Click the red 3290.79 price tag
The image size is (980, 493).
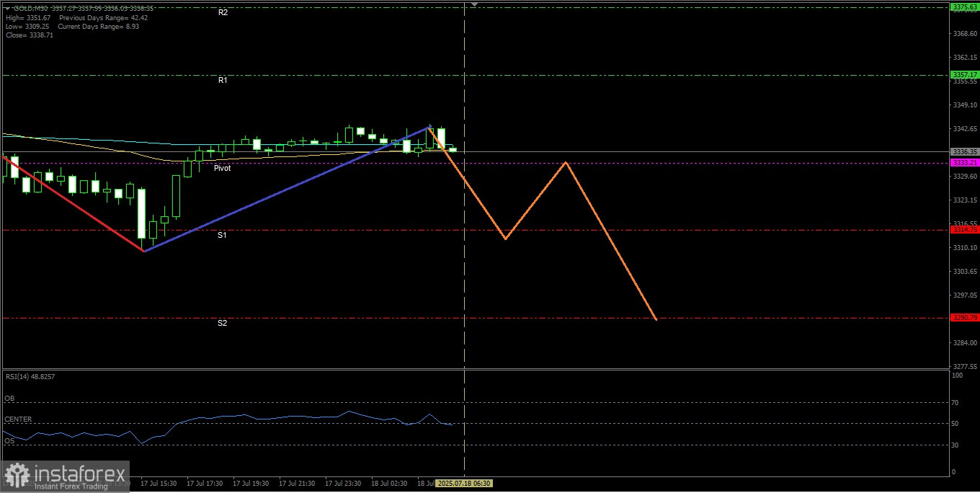tap(964, 318)
